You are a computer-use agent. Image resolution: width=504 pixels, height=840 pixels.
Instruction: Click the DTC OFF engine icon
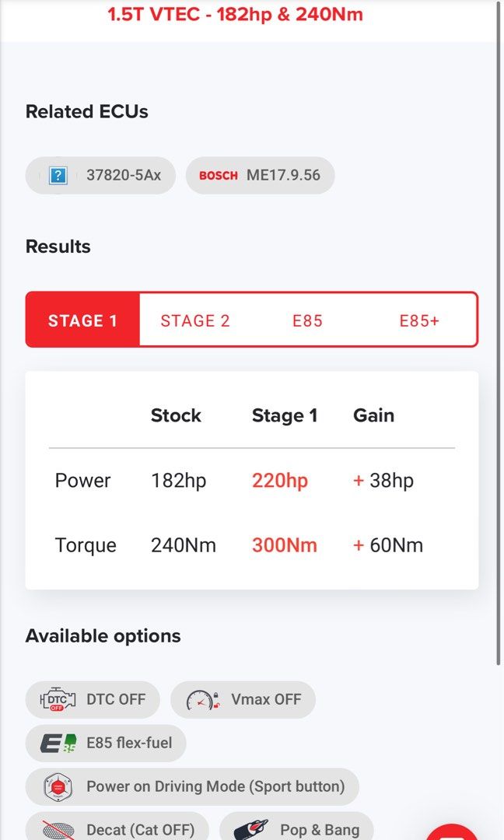click(58, 699)
